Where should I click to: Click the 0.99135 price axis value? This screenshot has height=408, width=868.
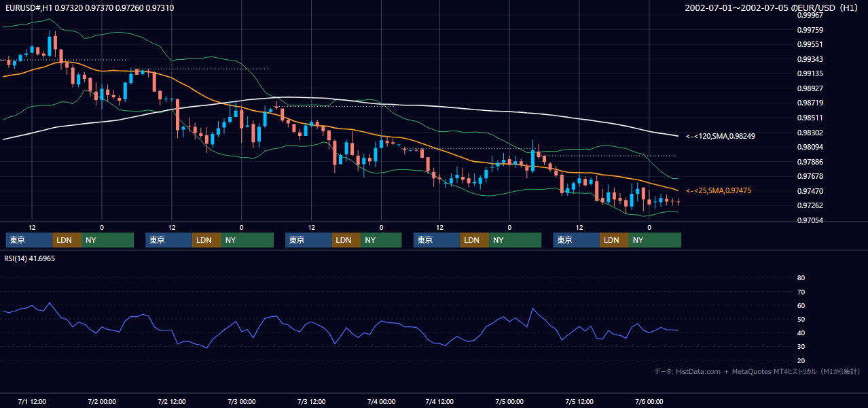810,73
